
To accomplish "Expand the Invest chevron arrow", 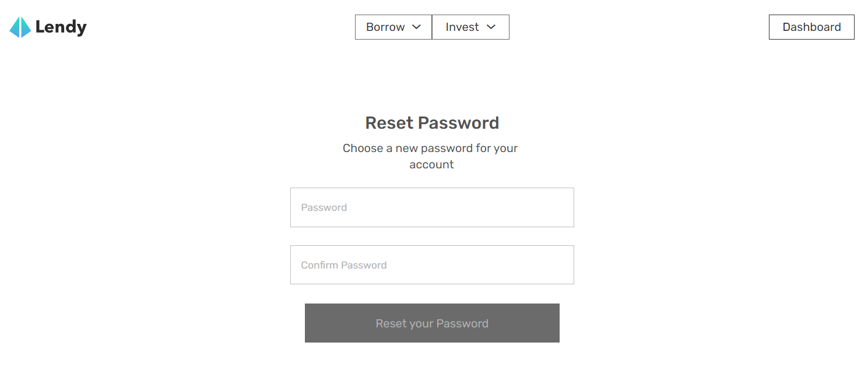I will [491, 27].
